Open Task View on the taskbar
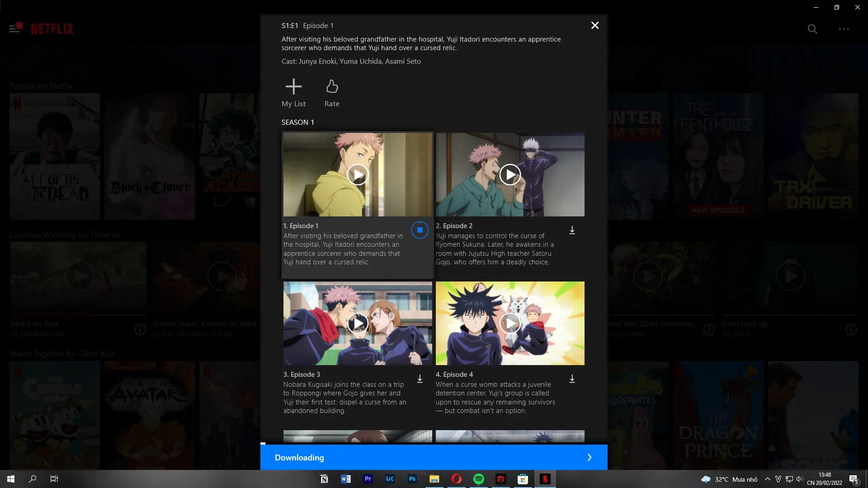Image resolution: width=868 pixels, height=488 pixels. [x=54, y=479]
